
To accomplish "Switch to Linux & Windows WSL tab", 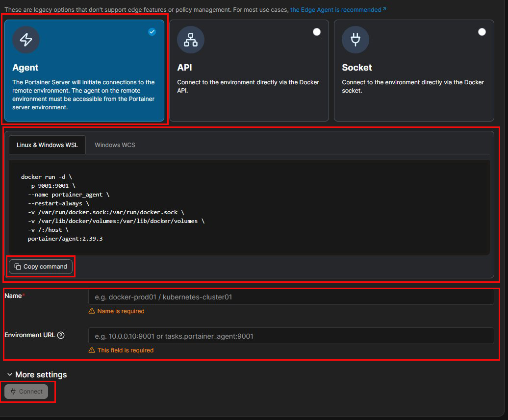I will [47, 145].
